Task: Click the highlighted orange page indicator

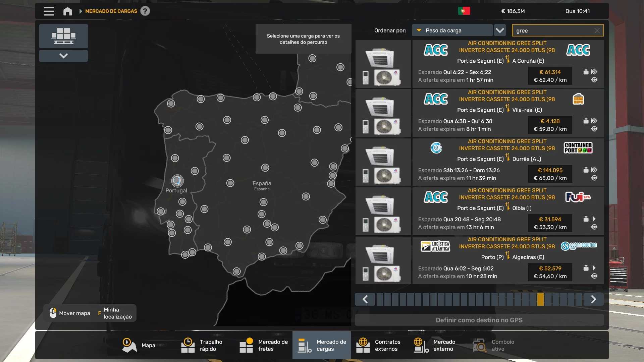Action: click(x=540, y=299)
